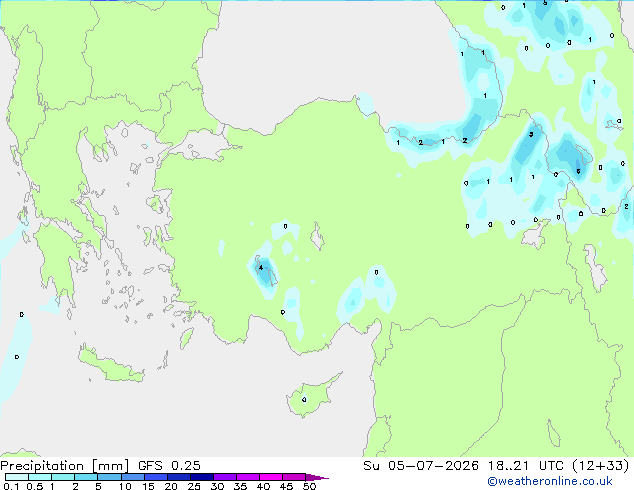Image resolution: width=634 pixels, height=490 pixels.
Task: Select the Precipitation [mm] title text
Action: (x=65, y=466)
